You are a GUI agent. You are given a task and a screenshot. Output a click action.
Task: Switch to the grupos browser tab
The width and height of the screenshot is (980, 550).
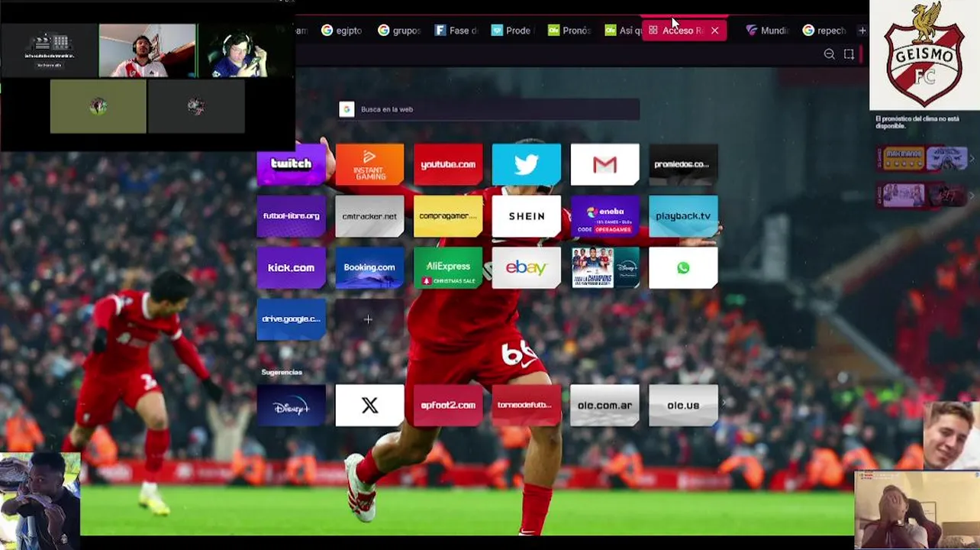pyautogui.click(x=399, y=31)
